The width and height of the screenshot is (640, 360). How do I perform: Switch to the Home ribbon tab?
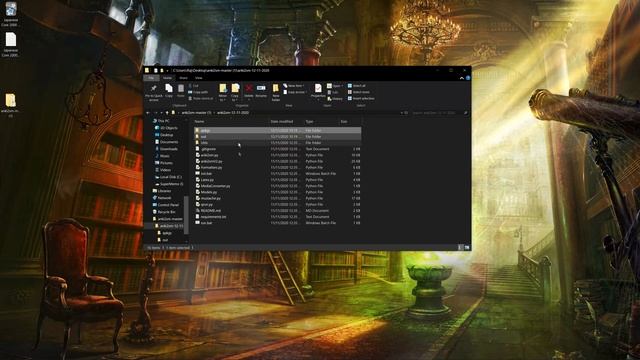167,78
